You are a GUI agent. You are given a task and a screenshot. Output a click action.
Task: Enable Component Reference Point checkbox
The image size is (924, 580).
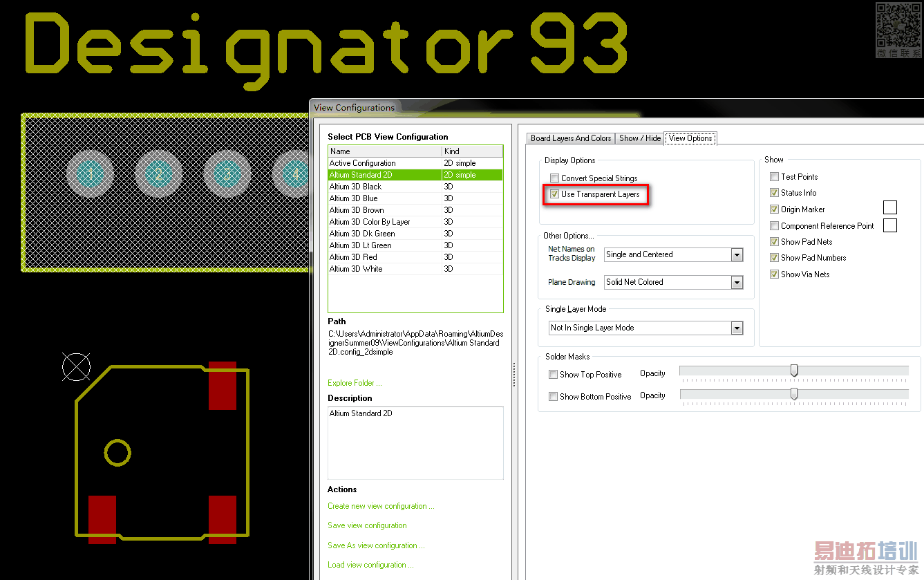tap(774, 226)
